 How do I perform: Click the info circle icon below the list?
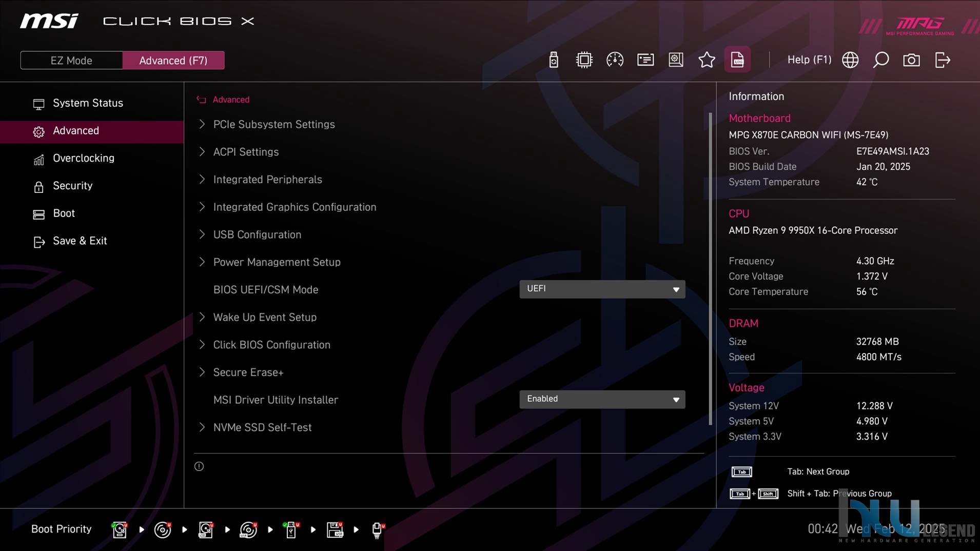(199, 466)
